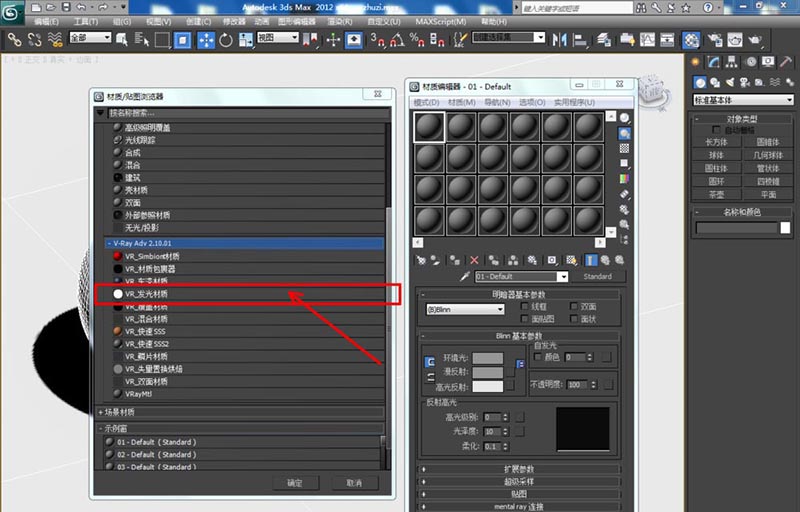The image size is (800, 512).
Task: Enable the 面贴图 (Face Map) checkbox
Action: pyautogui.click(x=524, y=319)
